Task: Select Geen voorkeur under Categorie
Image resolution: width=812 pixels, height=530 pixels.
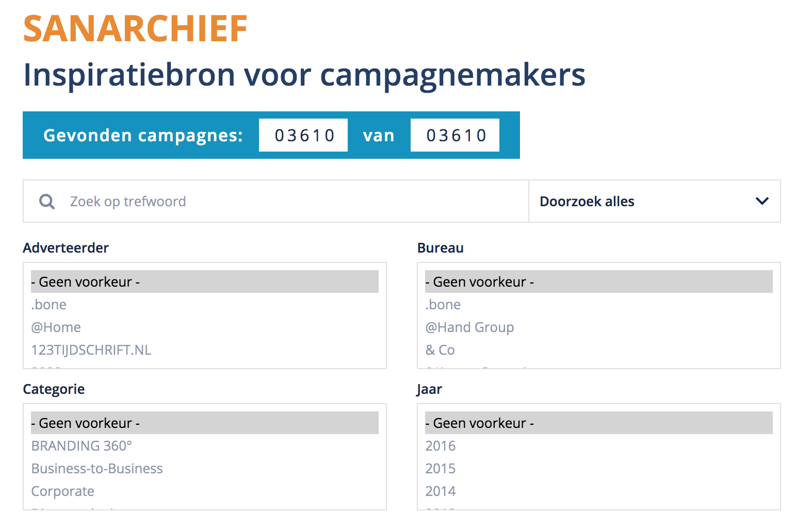Action: click(x=204, y=423)
